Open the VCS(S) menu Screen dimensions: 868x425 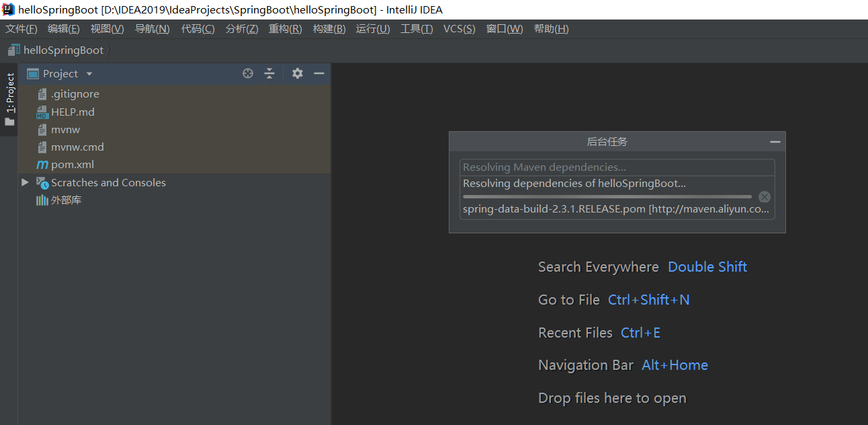[459, 29]
